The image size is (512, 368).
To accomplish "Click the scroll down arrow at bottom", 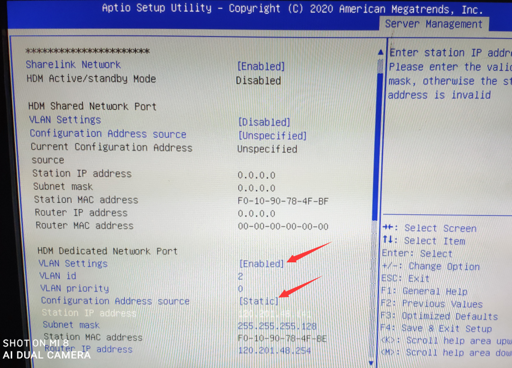I will click(x=371, y=363).
